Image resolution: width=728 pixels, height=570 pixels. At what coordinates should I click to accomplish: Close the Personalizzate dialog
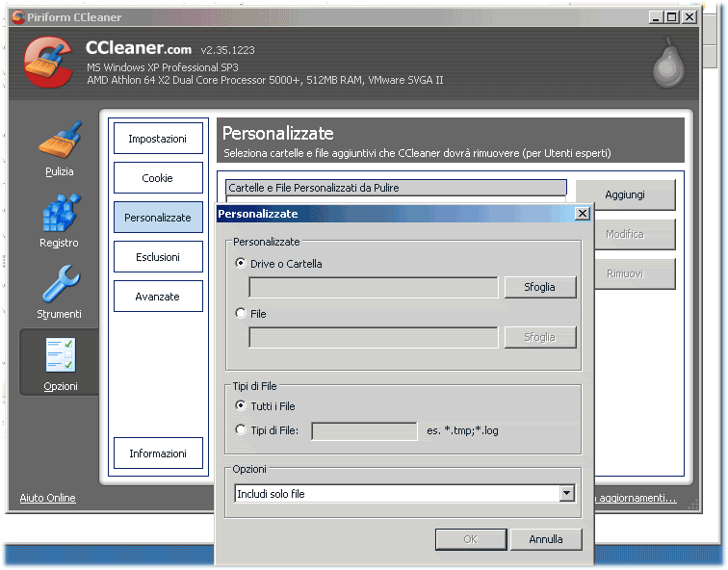click(x=583, y=214)
